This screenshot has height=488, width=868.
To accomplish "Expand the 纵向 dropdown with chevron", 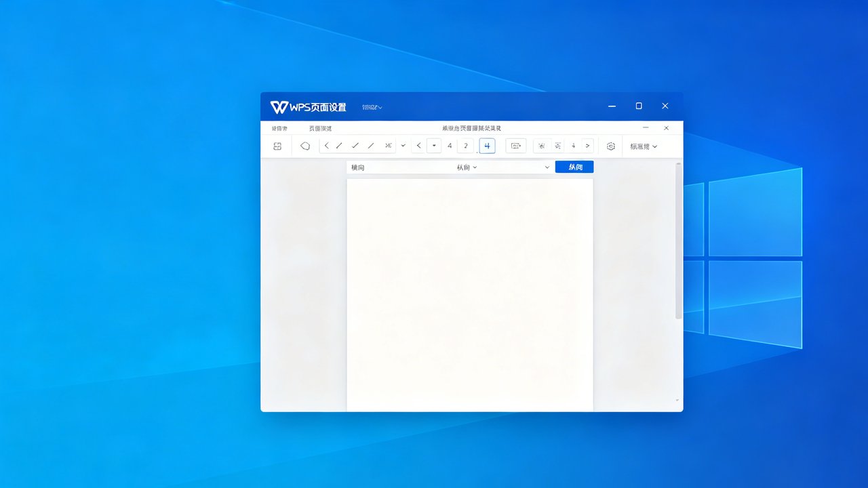I will (467, 167).
